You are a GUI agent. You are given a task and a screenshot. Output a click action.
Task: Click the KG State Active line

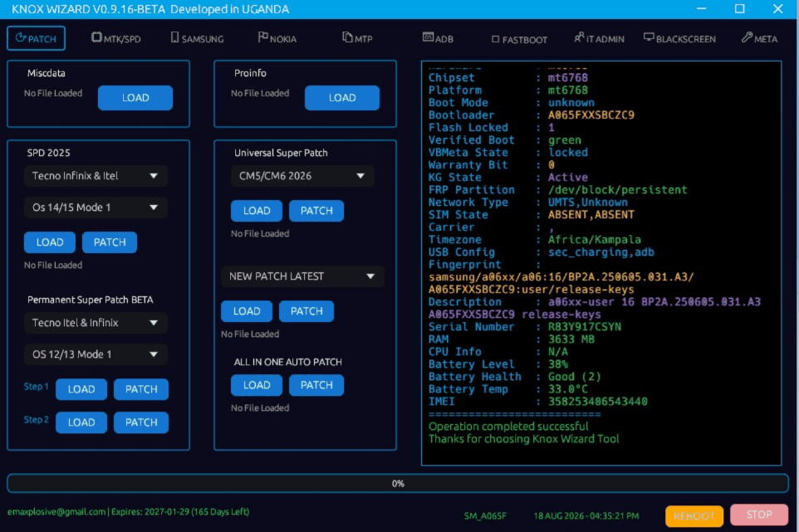508,177
